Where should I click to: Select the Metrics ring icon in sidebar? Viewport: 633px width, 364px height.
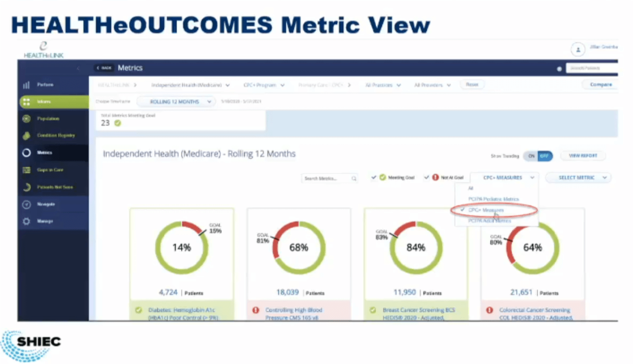coord(26,153)
